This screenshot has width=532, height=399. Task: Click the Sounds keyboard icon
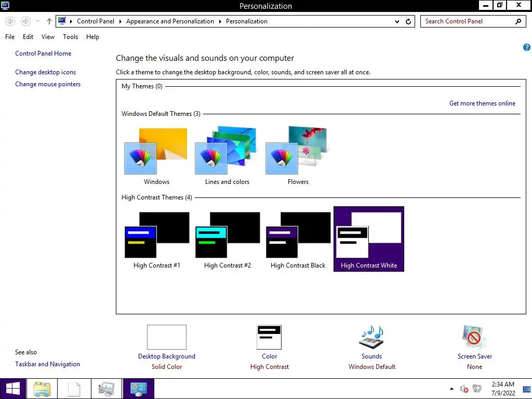[x=371, y=337]
